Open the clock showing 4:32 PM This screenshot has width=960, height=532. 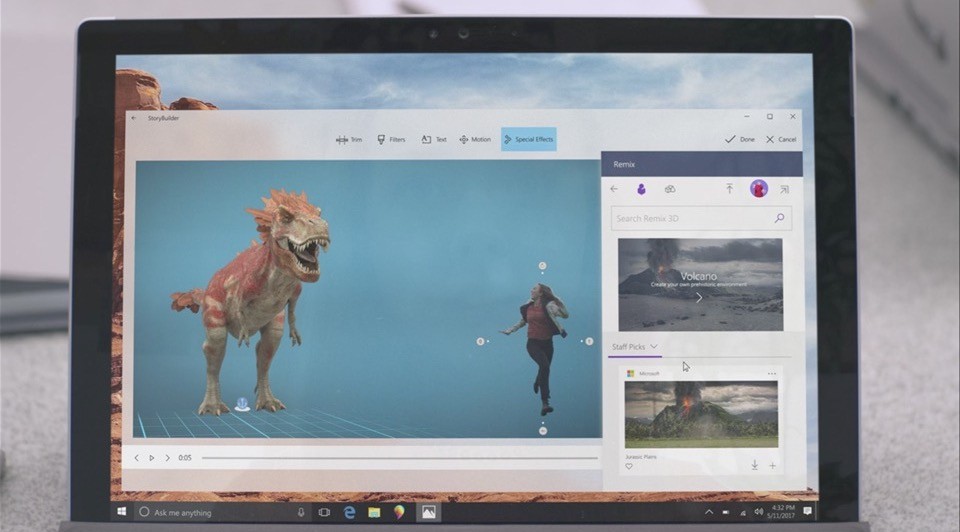(x=782, y=512)
